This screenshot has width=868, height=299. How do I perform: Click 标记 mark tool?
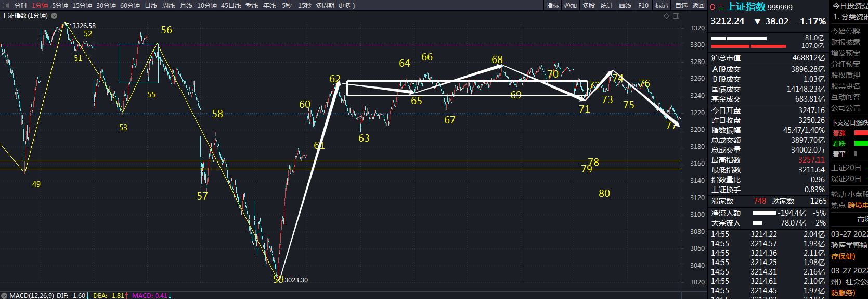point(661,5)
